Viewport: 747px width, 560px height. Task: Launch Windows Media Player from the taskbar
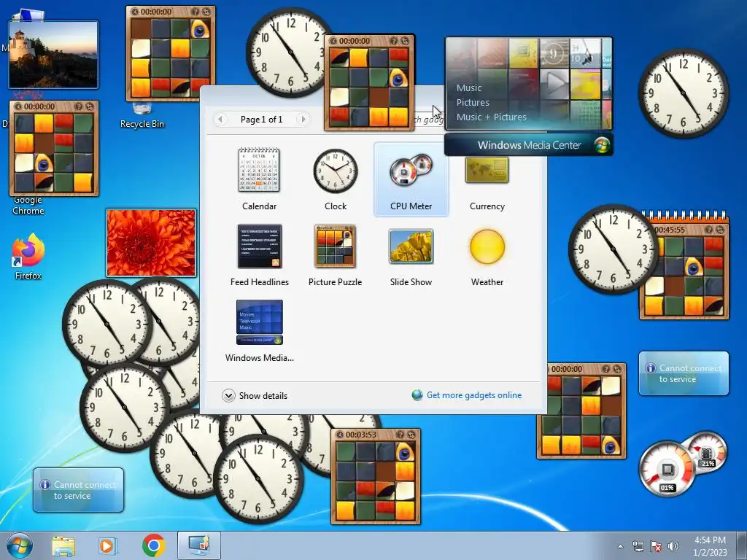coord(108,546)
